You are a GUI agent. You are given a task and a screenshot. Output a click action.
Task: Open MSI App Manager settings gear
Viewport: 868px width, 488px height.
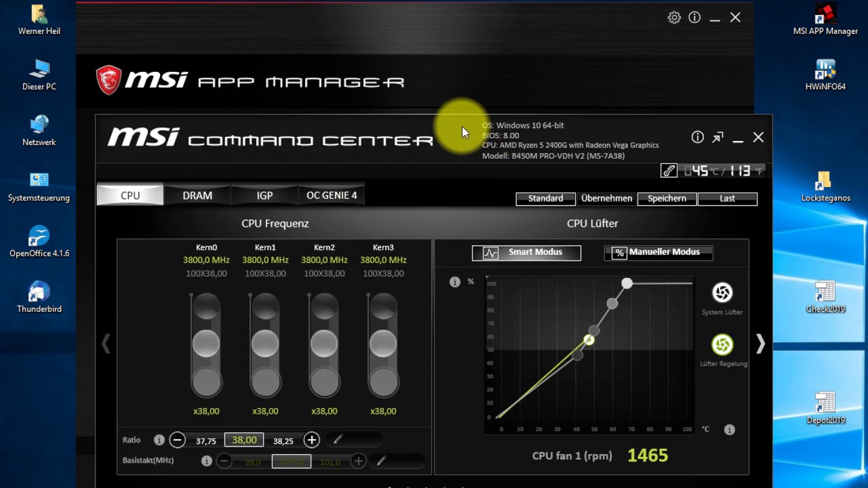(674, 18)
